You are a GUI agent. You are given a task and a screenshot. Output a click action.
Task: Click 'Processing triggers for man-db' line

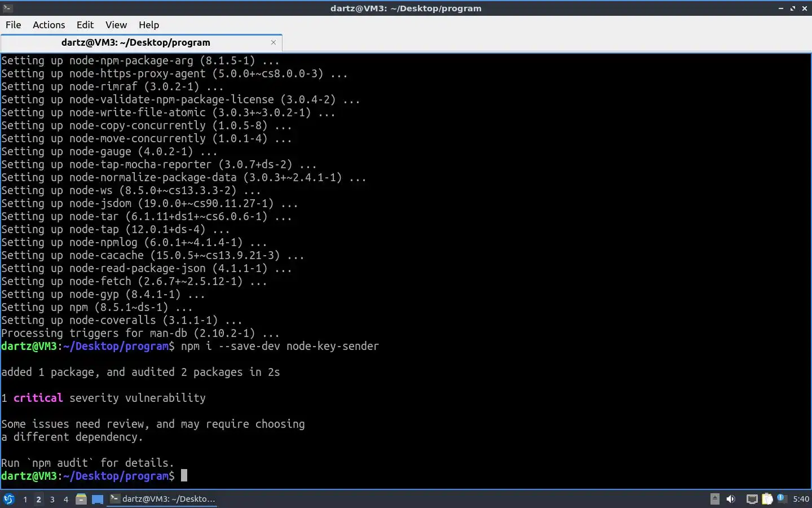[x=140, y=333]
